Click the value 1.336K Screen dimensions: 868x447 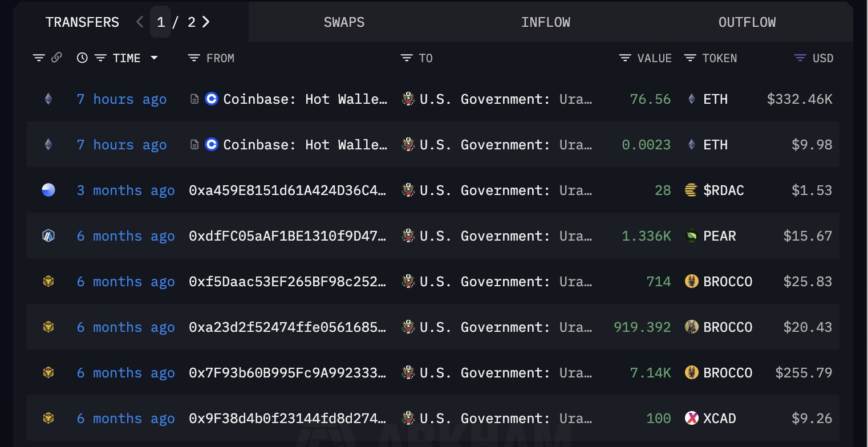pos(646,236)
